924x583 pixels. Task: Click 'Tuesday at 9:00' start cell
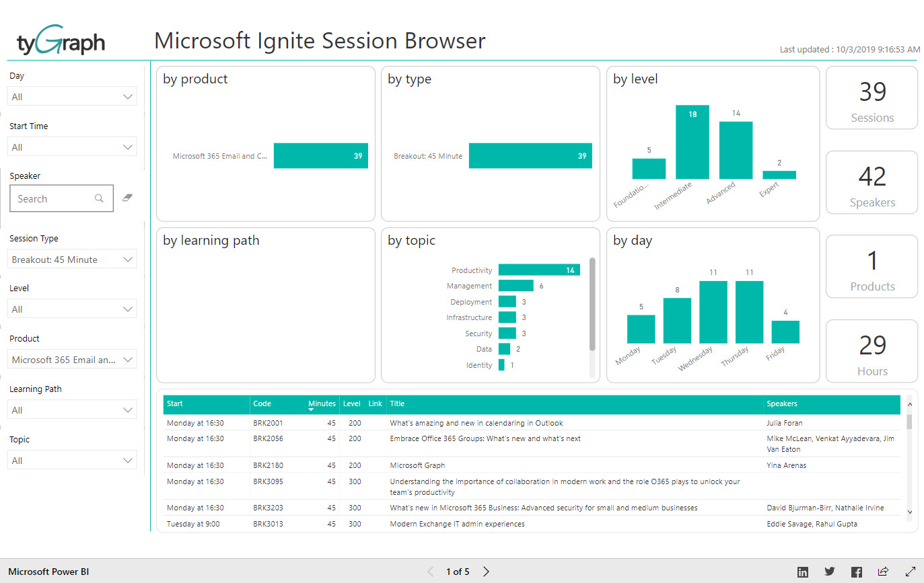click(x=193, y=524)
